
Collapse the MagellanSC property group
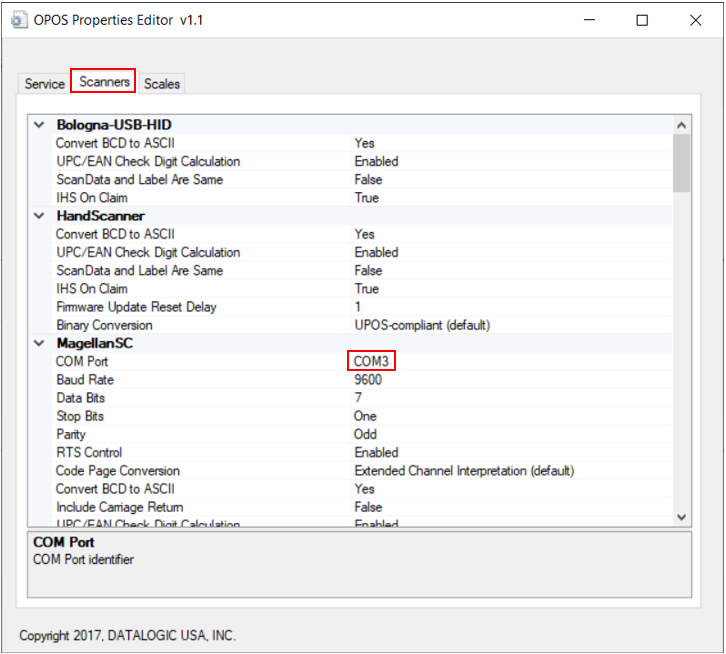[39, 343]
